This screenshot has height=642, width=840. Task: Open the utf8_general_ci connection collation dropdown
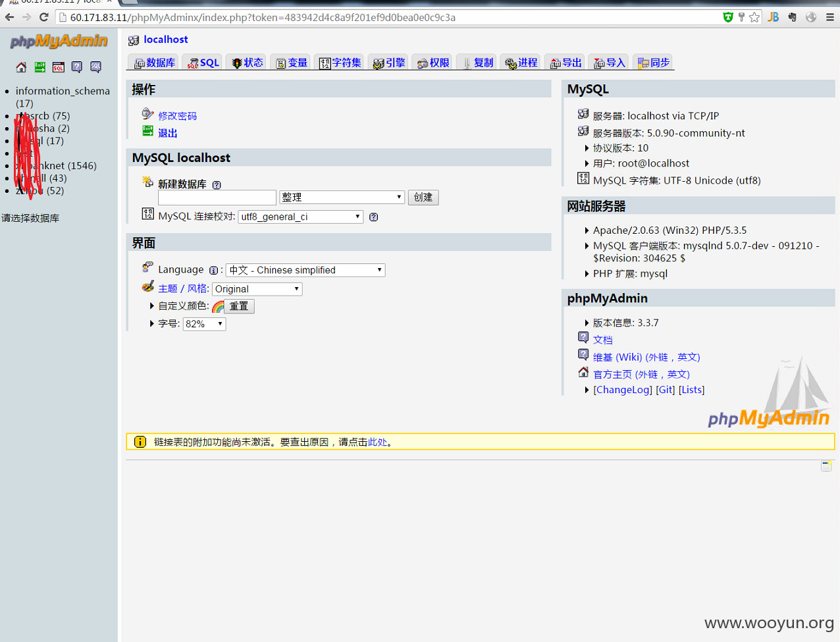(301, 217)
